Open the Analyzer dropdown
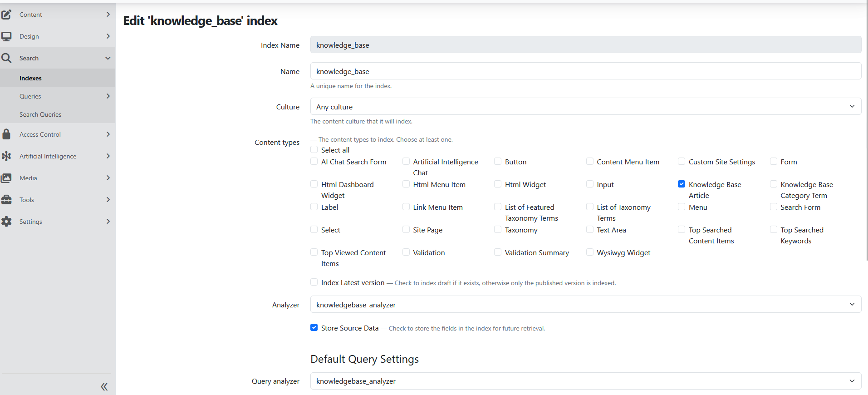The image size is (868, 395). 586,304
